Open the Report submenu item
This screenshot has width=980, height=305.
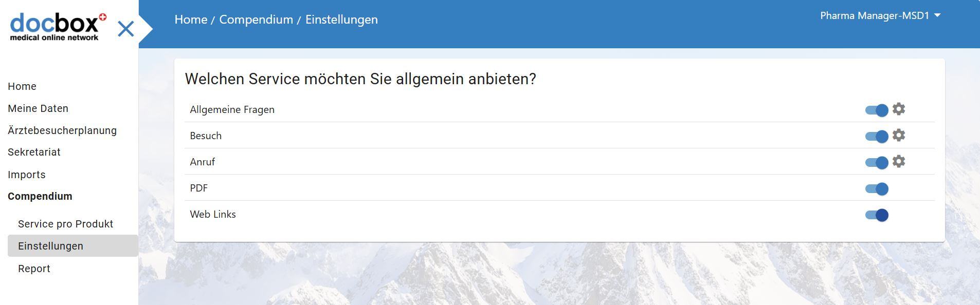34,269
